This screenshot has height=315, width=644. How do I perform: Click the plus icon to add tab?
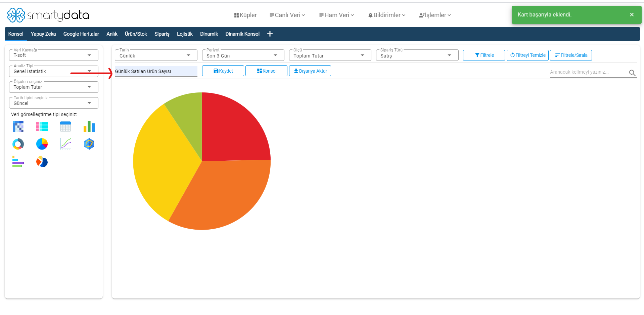[x=270, y=34]
